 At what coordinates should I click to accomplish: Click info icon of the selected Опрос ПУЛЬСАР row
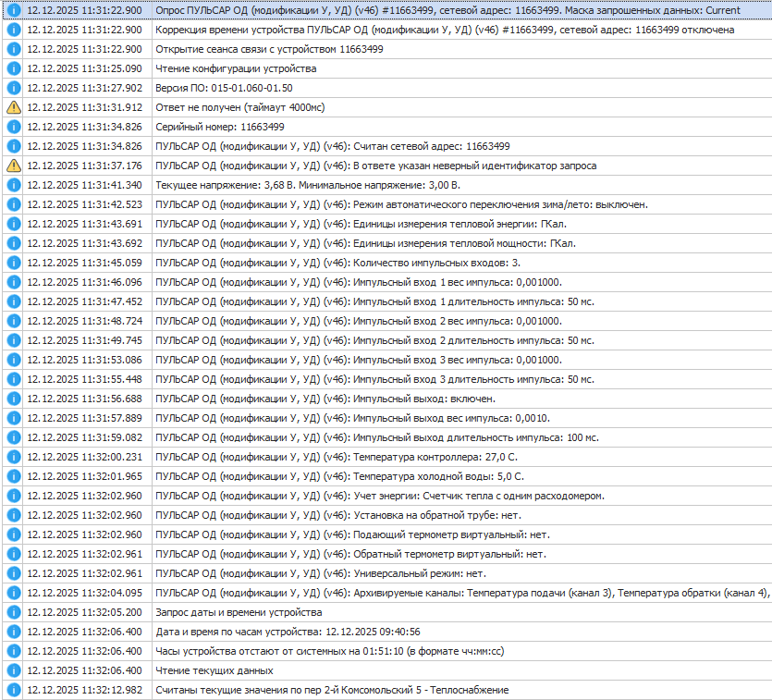[x=13, y=10]
